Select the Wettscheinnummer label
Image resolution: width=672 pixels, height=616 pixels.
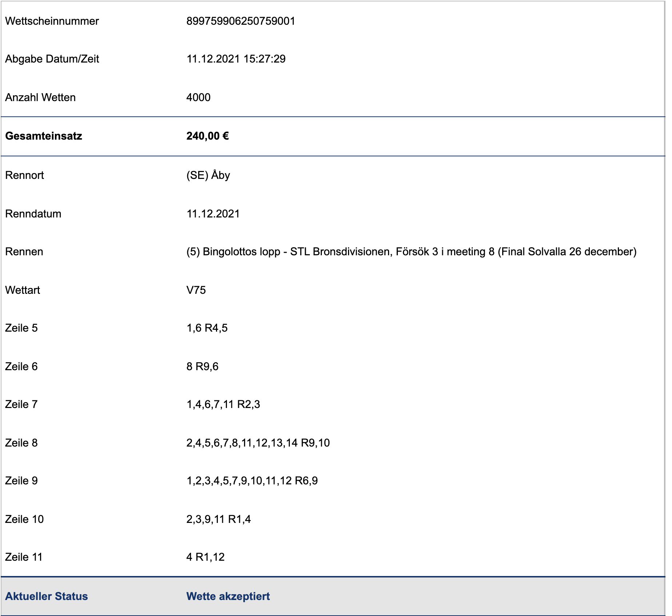tap(52, 21)
